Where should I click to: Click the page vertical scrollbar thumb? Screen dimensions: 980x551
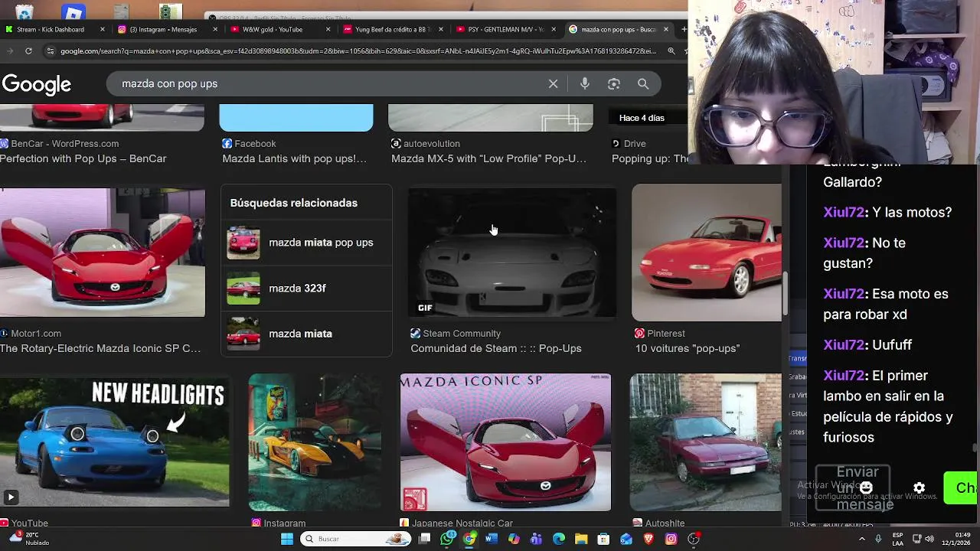[x=785, y=295]
